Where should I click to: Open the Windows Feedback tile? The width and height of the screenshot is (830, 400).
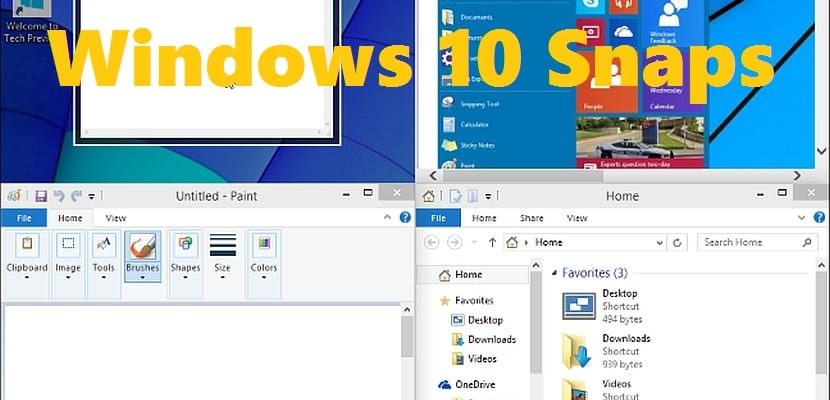tap(673, 23)
